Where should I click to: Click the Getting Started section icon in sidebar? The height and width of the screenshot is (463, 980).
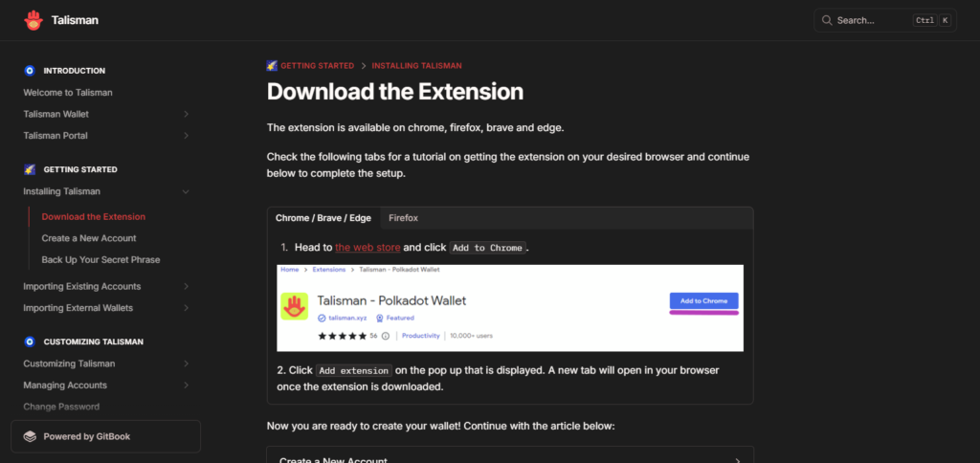click(30, 169)
